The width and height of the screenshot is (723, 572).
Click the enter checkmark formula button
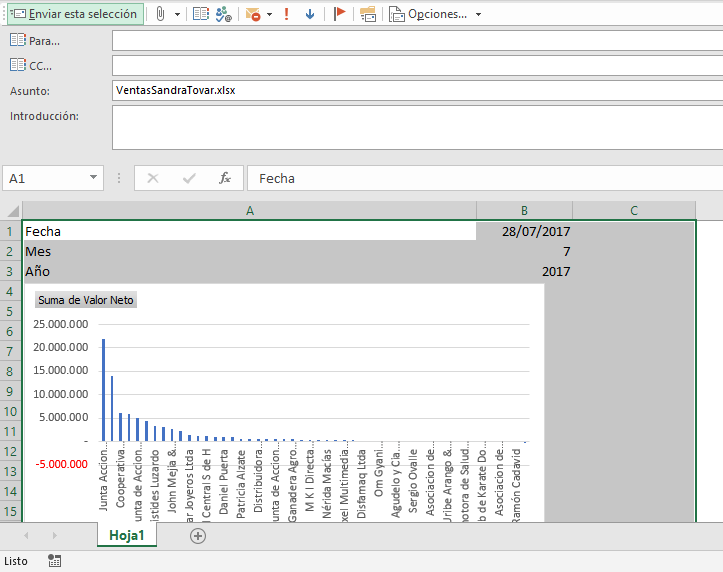click(x=189, y=178)
